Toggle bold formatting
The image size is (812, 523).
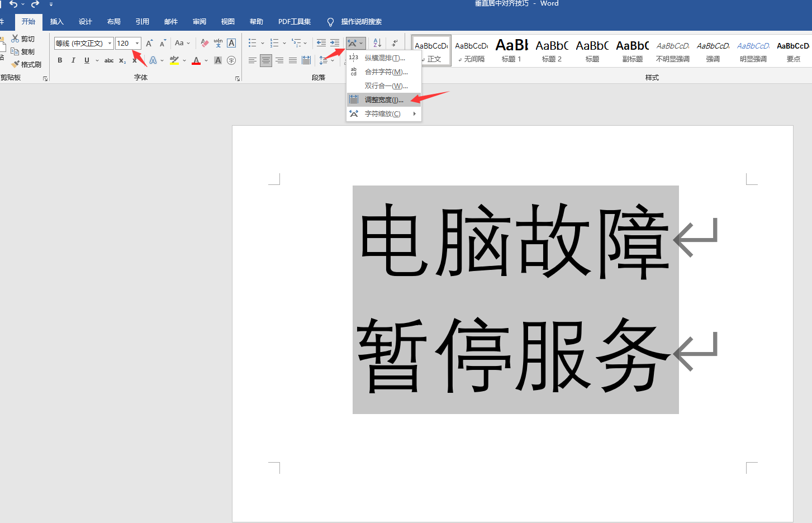point(60,60)
